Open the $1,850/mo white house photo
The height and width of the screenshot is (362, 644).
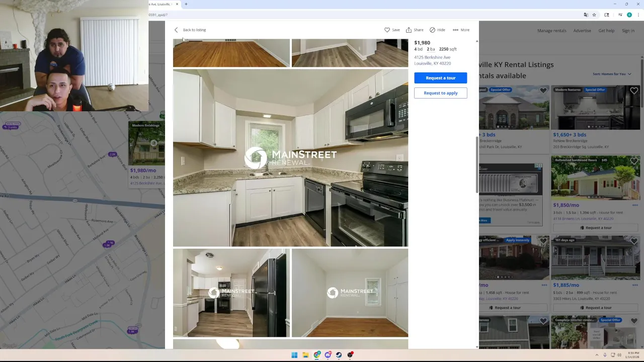(596, 178)
